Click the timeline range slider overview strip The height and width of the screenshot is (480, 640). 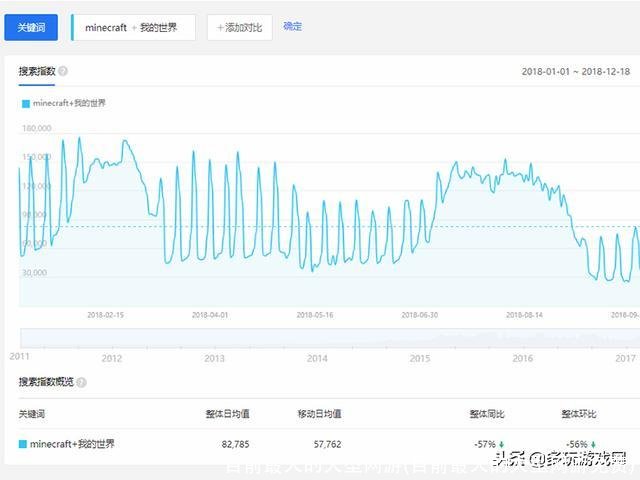pyautogui.click(x=330, y=338)
